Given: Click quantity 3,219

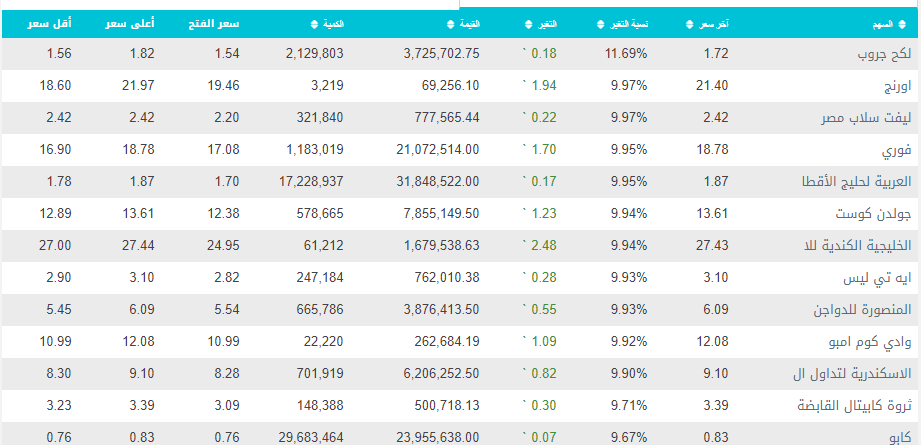Looking at the screenshot, I should point(329,86).
